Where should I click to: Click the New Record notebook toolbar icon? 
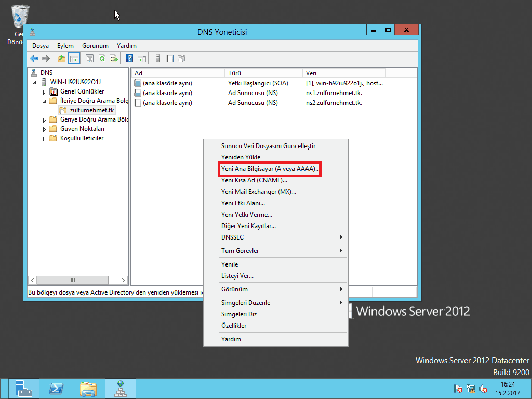pos(170,59)
